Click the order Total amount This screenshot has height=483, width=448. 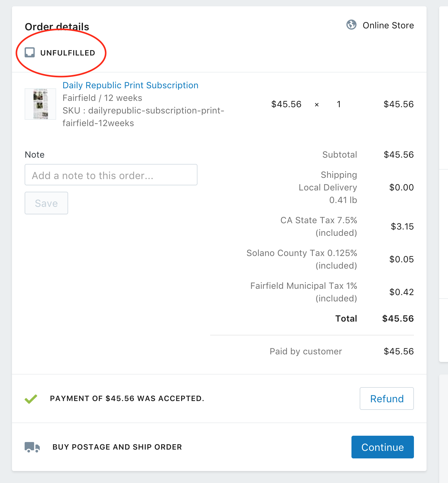[398, 318]
